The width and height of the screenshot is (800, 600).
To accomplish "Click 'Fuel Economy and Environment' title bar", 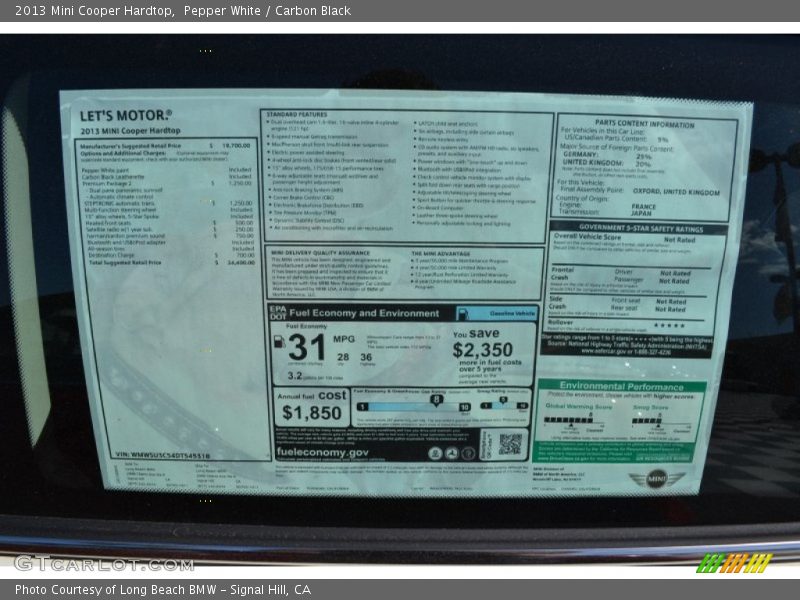I will point(364,313).
